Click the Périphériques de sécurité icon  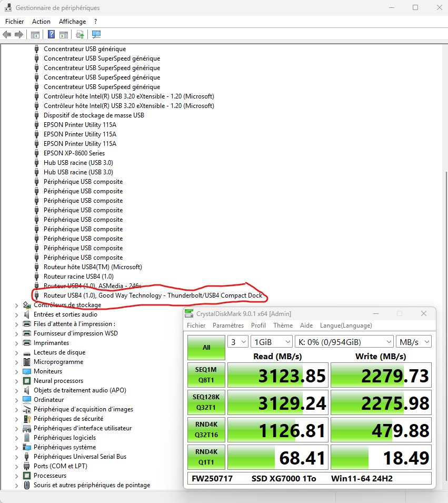[27, 419]
